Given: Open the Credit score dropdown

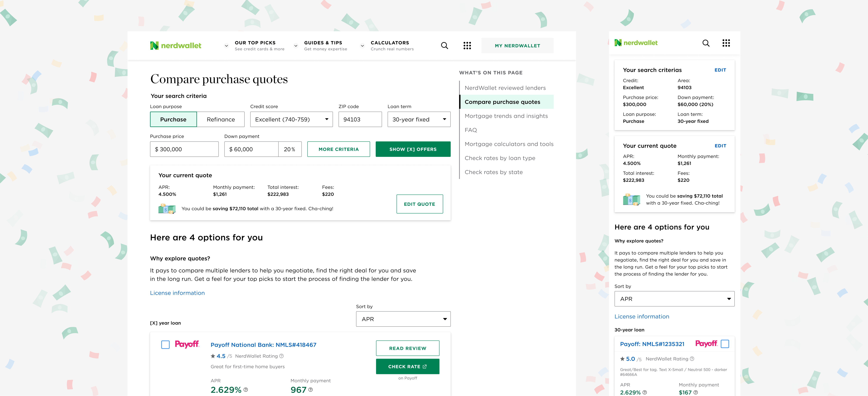Looking at the screenshot, I should [291, 119].
